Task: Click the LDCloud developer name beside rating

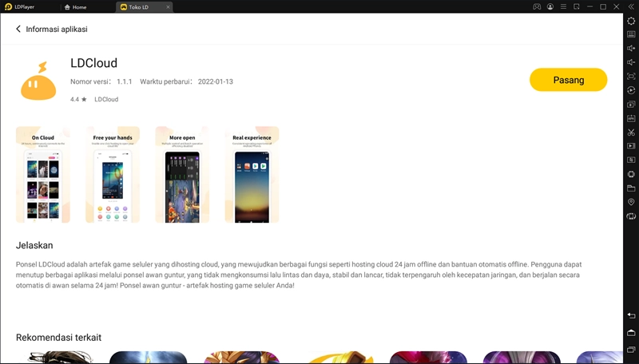Action: coord(106,99)
